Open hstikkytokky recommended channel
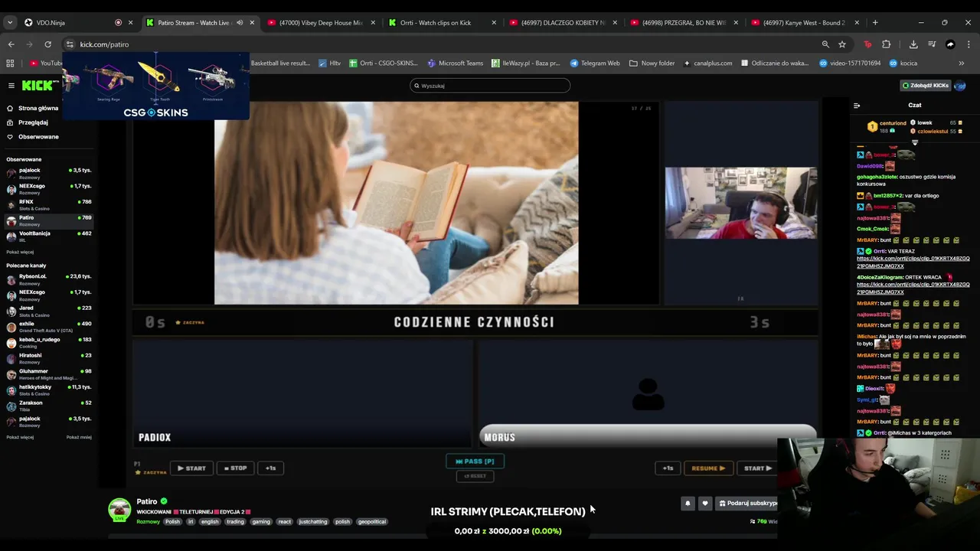Image resolution: width=980 pixels, height=551 pixels. pos(48,390)
